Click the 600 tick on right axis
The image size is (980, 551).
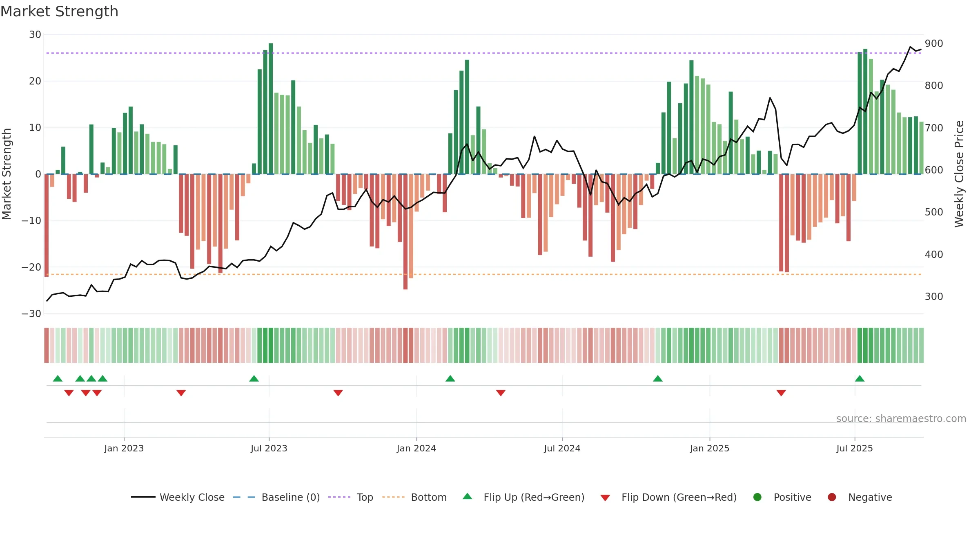tap(934, 170)
